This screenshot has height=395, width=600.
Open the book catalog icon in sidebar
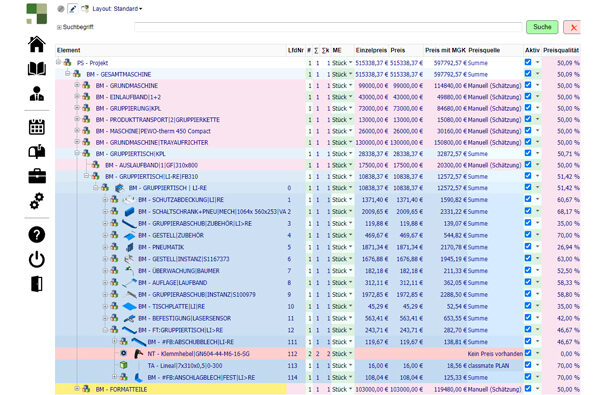click(x=37, y=69)
